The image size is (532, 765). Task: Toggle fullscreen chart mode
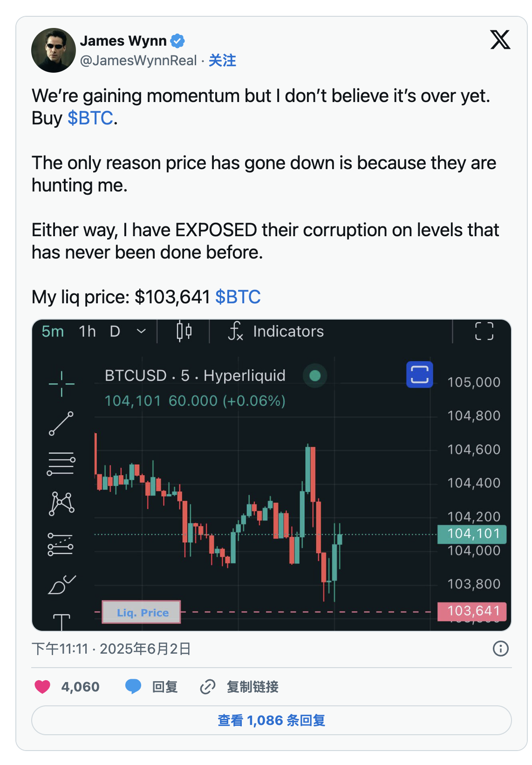(484, 331)
